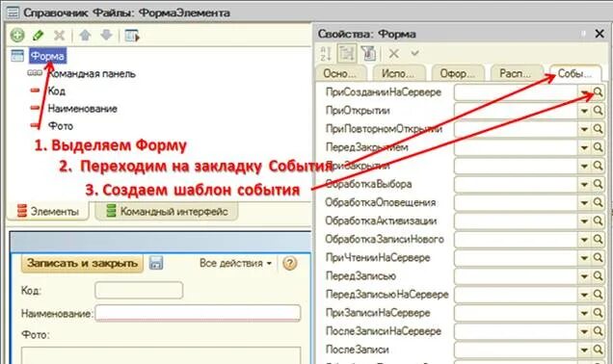613x364 pixels.
Task: Open the Командный интерфейс tab
Action: click(167, 211)
